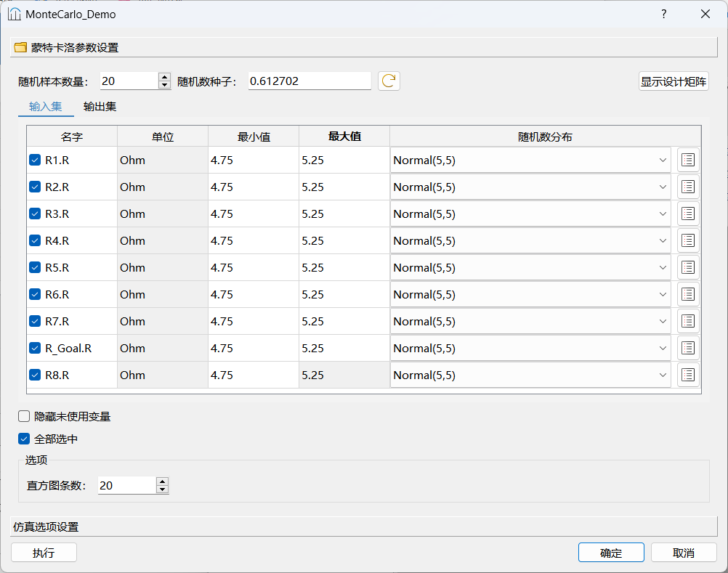This screenshot has height=573, width=728.
Task: Enable 隐藏未使用变量 checkbox
Action: pyautogui.click(x=25, y=417)
